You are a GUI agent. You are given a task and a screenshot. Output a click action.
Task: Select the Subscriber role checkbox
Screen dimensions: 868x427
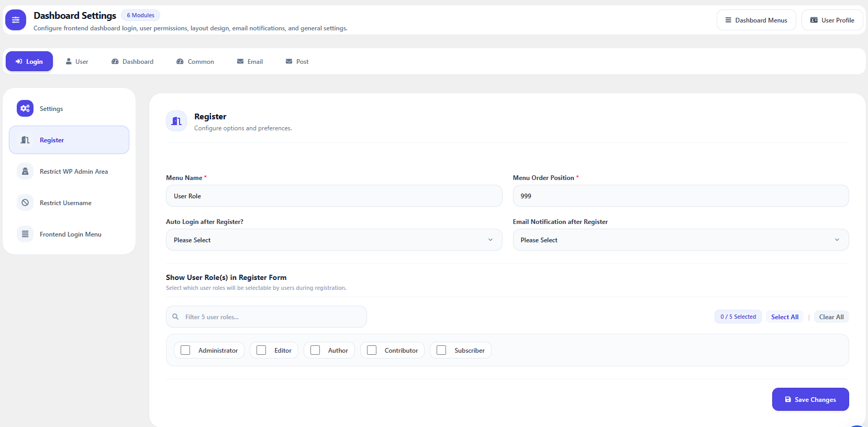click(x=441, y=350)
